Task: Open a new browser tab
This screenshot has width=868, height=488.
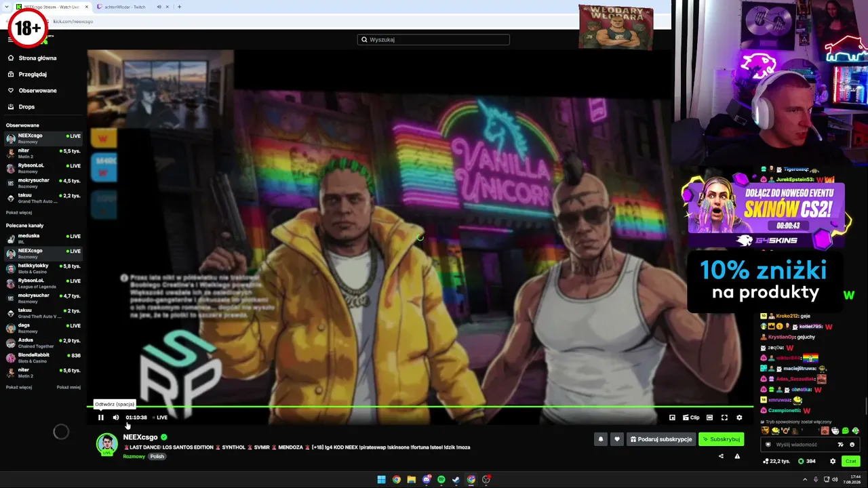Action: (179, 7)
